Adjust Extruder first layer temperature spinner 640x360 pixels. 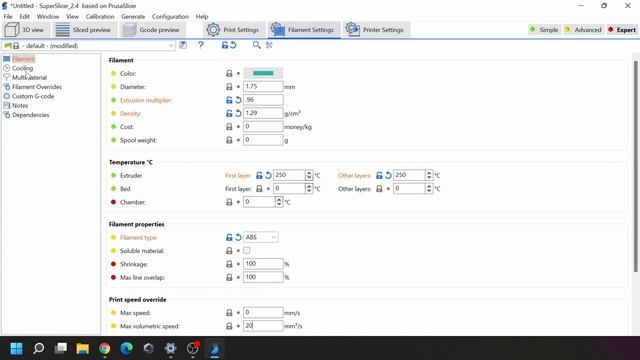(309, 175)
